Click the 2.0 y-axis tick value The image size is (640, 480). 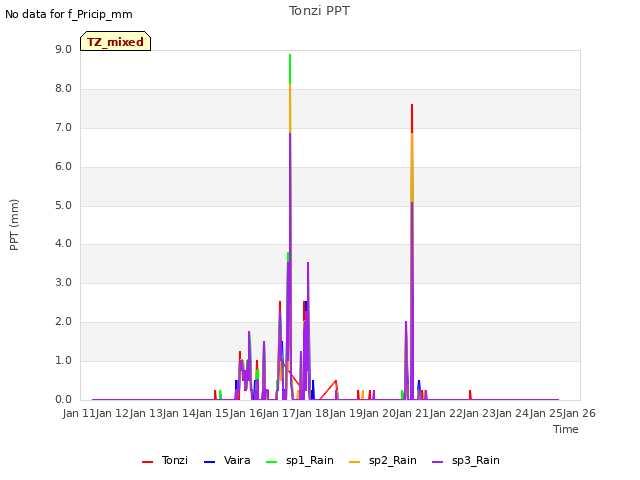[63, 322]
